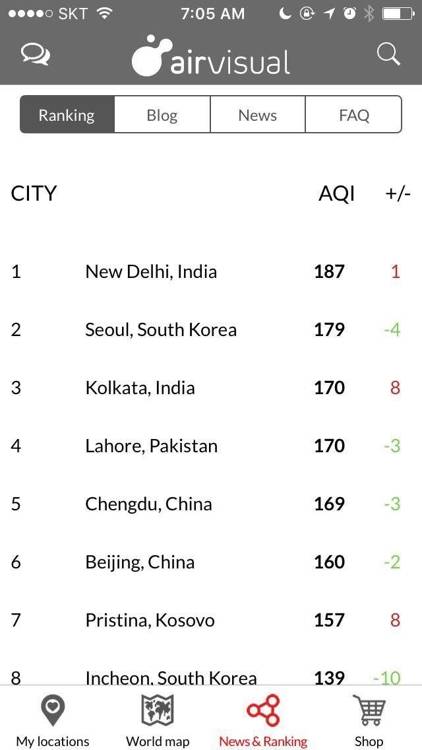Tap the AQI column header
This screenshot has width=422, height=750.
336,194
